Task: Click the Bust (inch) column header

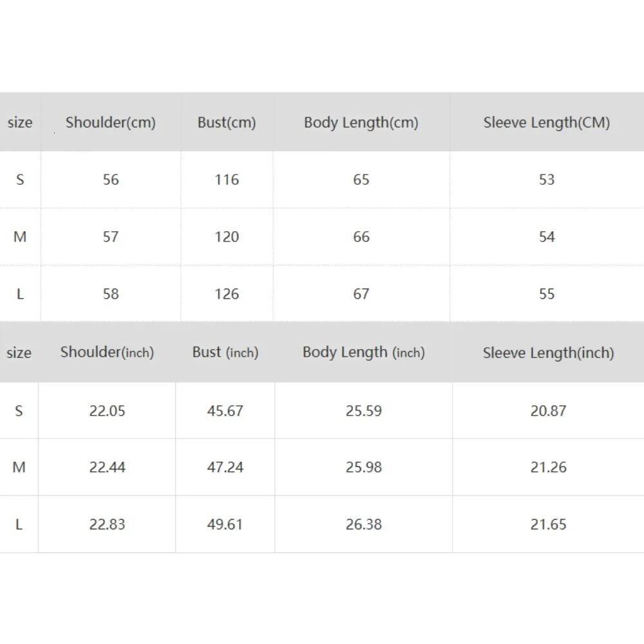Action: [x=225, y=352]
